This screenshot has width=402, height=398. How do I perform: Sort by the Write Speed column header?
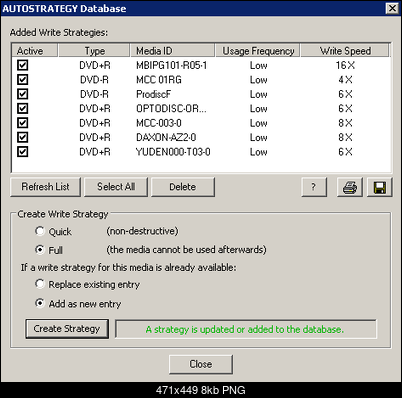pyautogui.click(x=345, y=51)
